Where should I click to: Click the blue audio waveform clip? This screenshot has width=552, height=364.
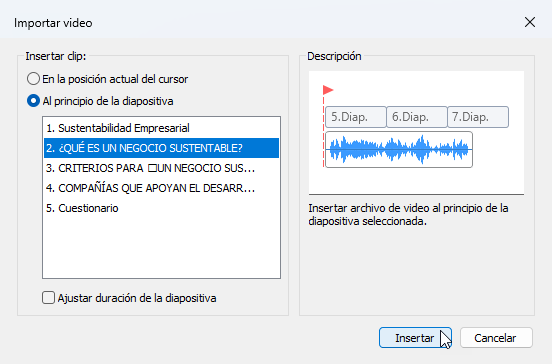pyautogui.click(x=399, y=150)
